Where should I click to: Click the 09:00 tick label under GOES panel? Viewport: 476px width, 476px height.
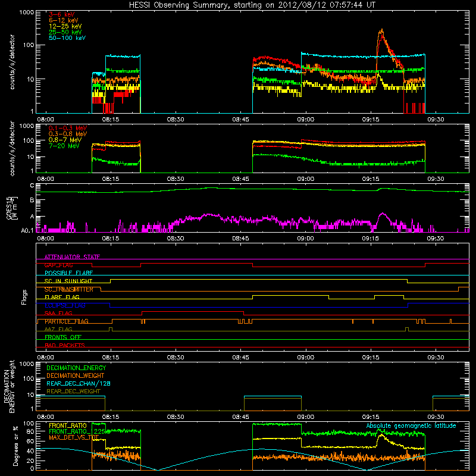coord(306,239)
